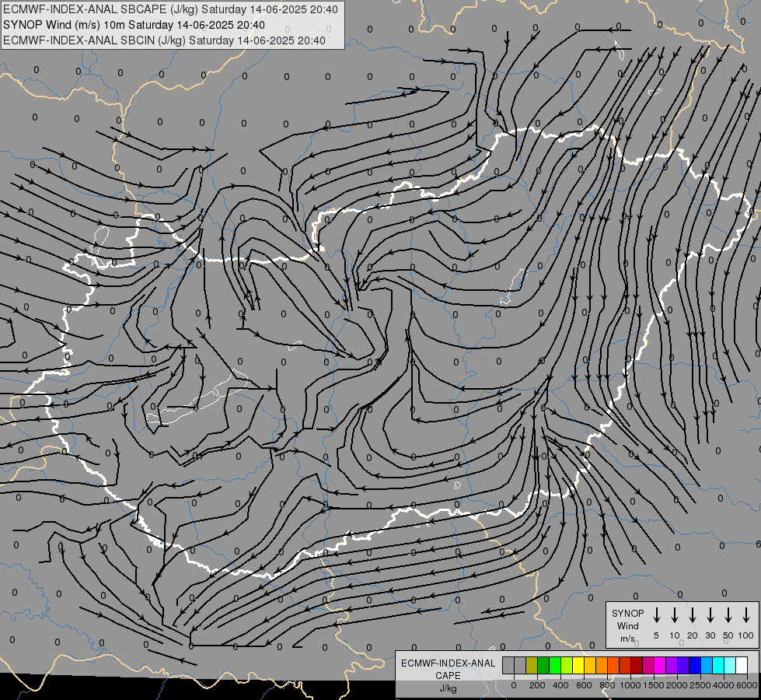Choose the purple swatch just before 2000
Image resolution: width=761 pixels, height=700 pixels.
coord(671,666)
